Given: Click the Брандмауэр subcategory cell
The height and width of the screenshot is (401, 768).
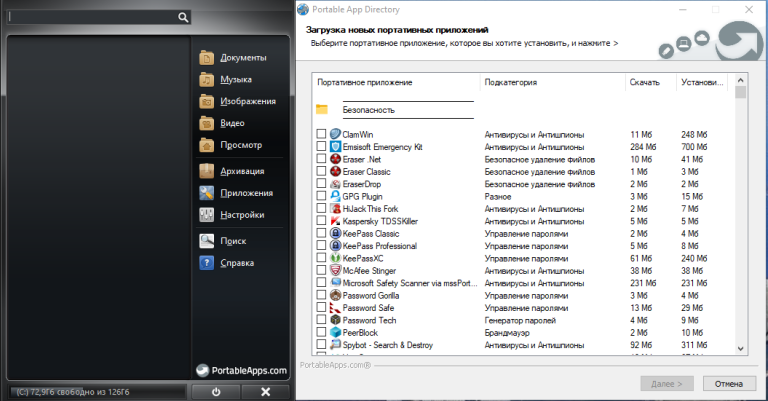Looking at the screenshot, I should coord(507,333).
